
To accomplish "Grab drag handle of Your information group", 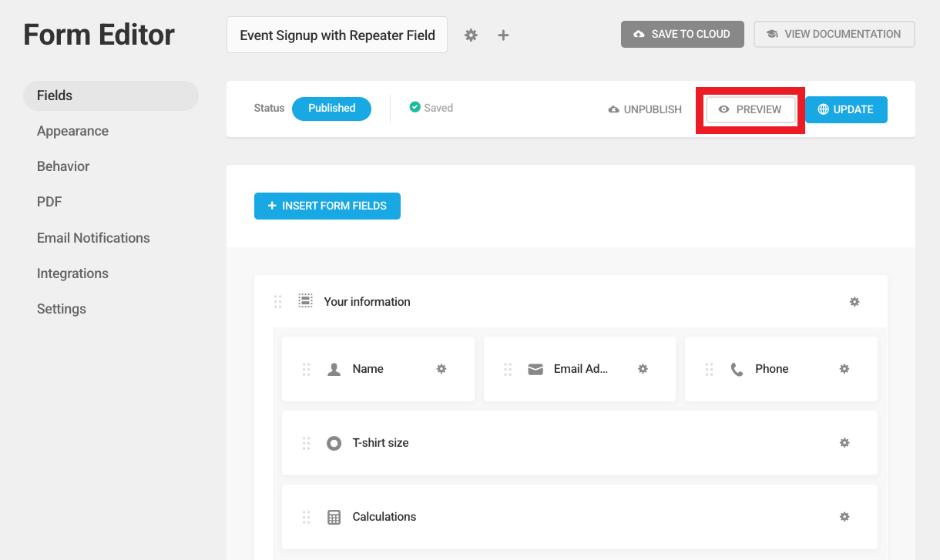I will tap(278, 302).
